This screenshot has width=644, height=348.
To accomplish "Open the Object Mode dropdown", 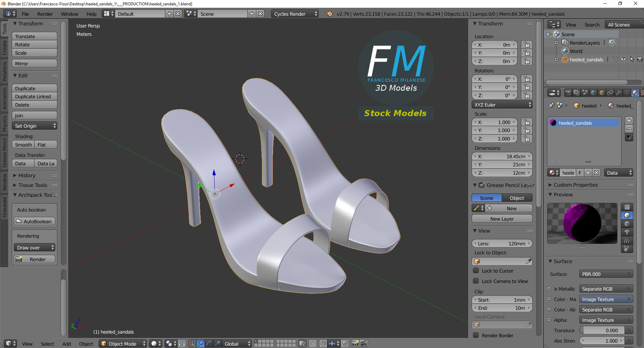I will (x=123, y=344).
